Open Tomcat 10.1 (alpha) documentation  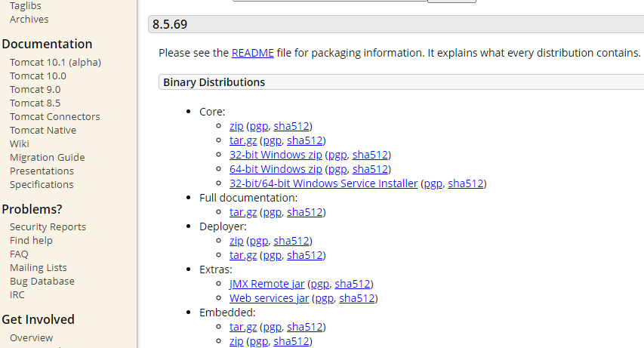tap(55, 63)
